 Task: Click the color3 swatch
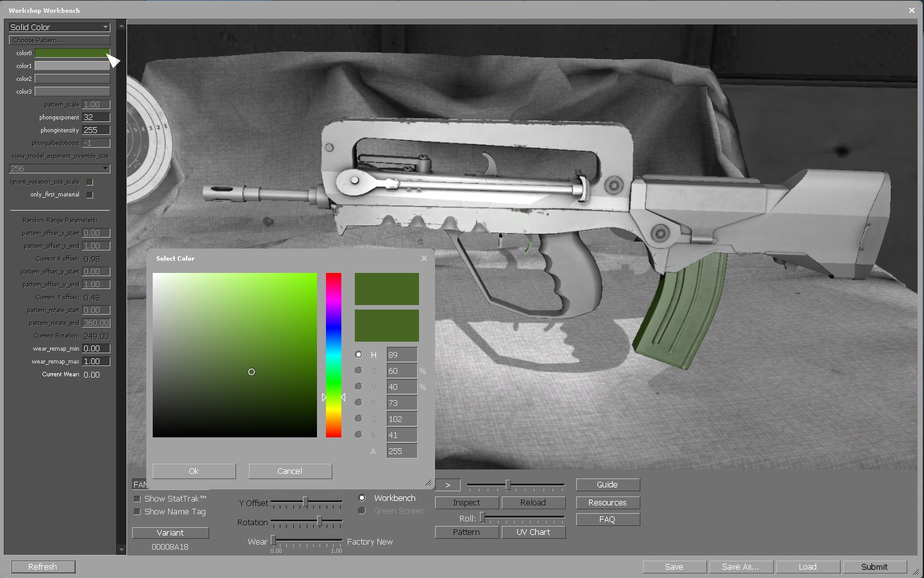72,91
